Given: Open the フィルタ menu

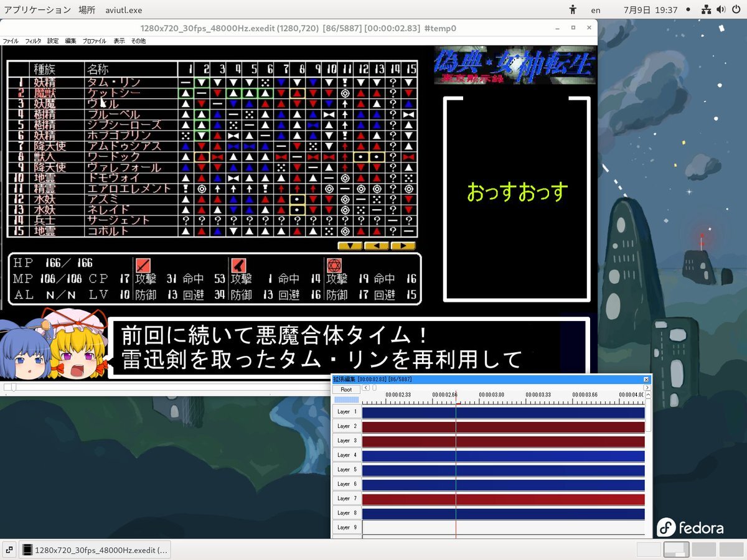Looking at the screenshot, I should [x=34, y=41].
